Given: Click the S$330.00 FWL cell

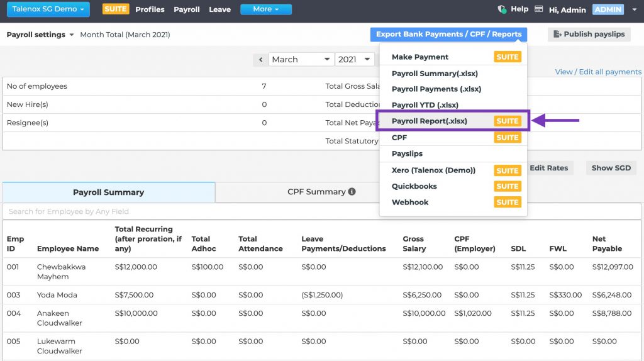Looking at the screenshot, I should pyautogui.click(x=565, y=295).
